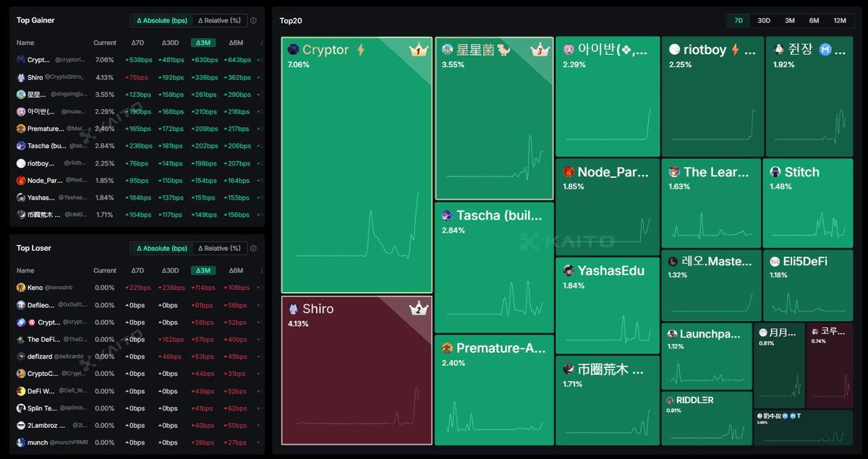This screenshot has height=459, width=868.
Task: Switch Top Loser to Δ Relative (%)
Action: tap(219, 249)
